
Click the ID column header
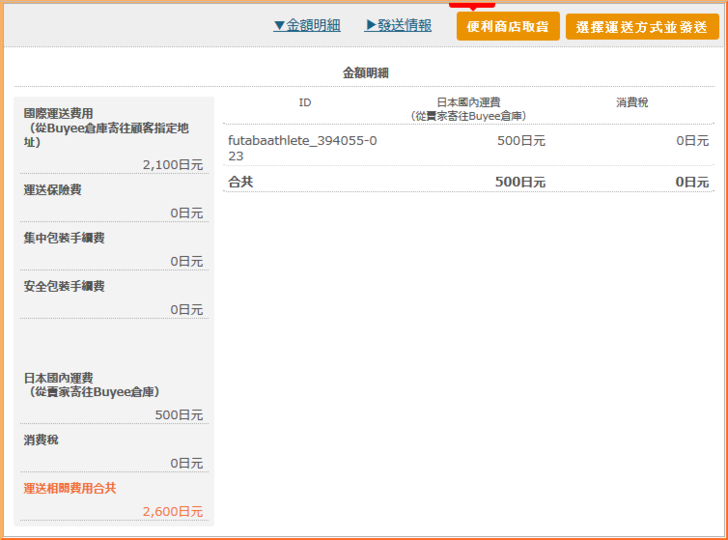305,103
